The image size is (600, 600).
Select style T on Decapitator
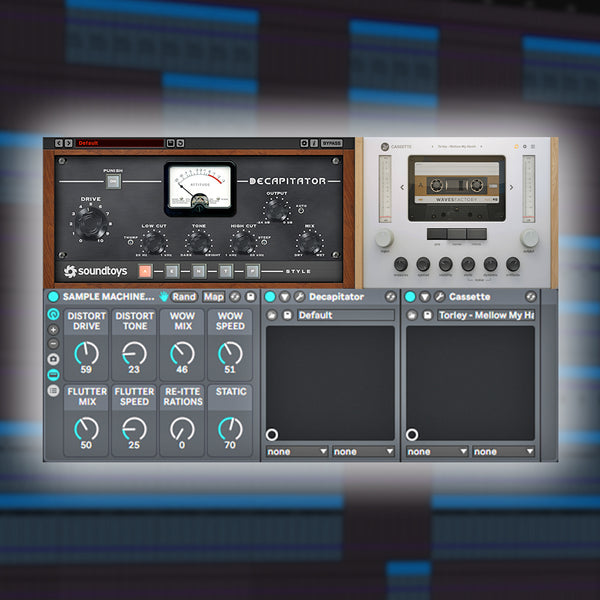(x=226, y=271)
